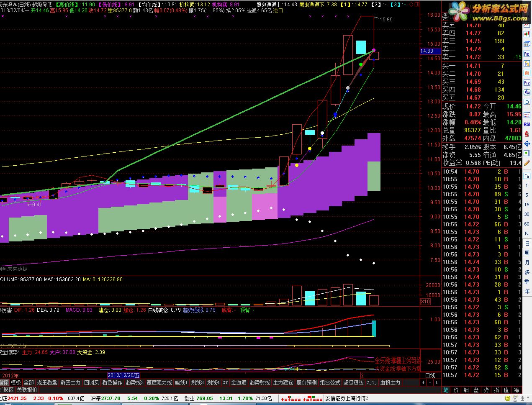Image resolution: width=532 pixels, height=405 pixels.
Task: Select the 解密主力 indicator tab
Action: 70,382
